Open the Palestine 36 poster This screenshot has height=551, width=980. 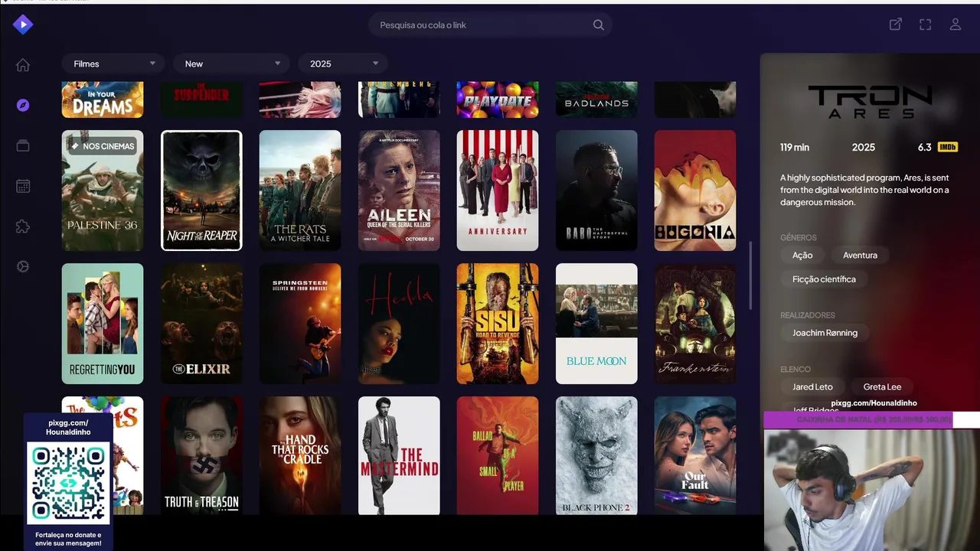[x=103, y=191]
